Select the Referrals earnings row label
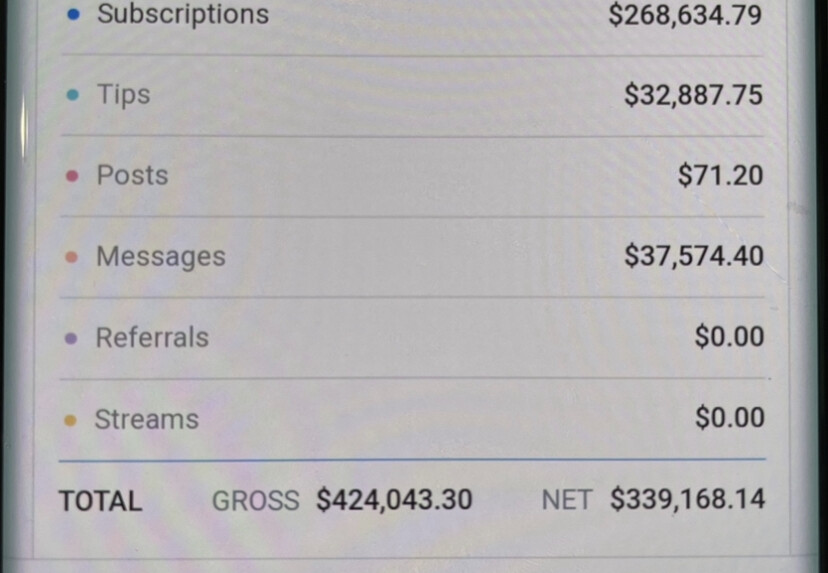The height and width of the screenshot is (573, 828). 152,337
